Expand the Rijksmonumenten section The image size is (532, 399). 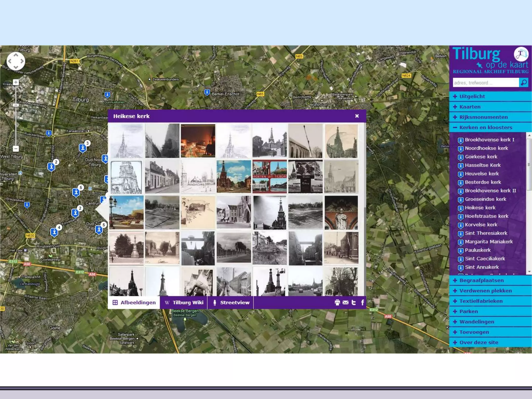(483, 117)
